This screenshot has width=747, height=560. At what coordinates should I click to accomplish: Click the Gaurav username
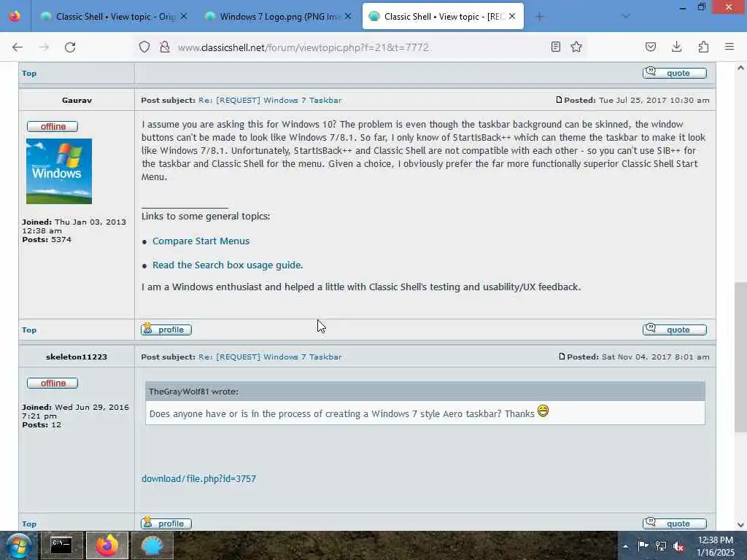tap(77, 101)
